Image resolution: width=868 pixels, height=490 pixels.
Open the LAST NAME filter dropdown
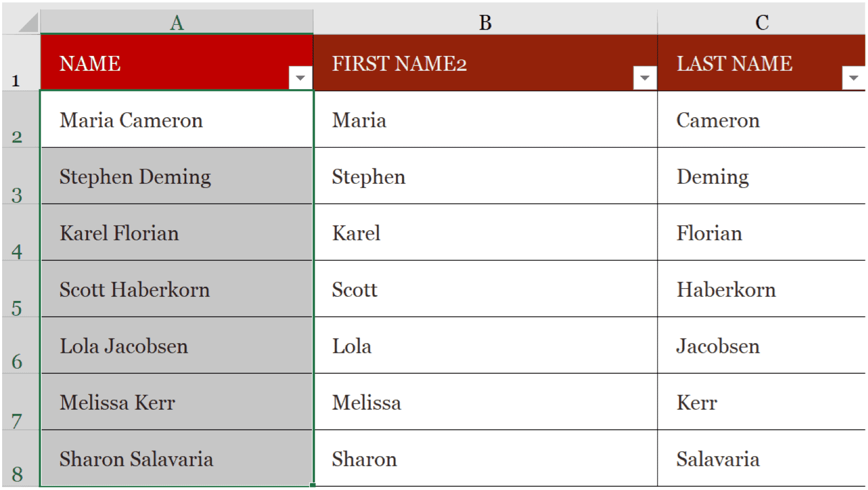854,78
